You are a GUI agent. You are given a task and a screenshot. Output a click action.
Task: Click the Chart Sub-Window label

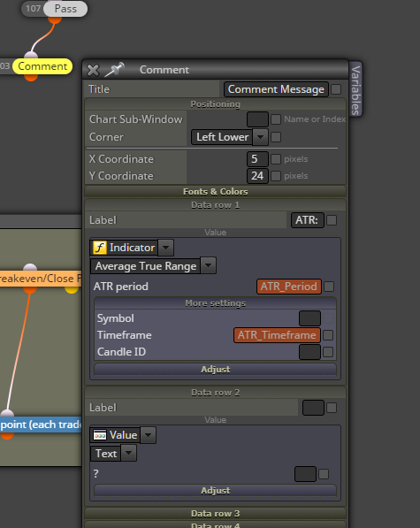pos(135,119)
